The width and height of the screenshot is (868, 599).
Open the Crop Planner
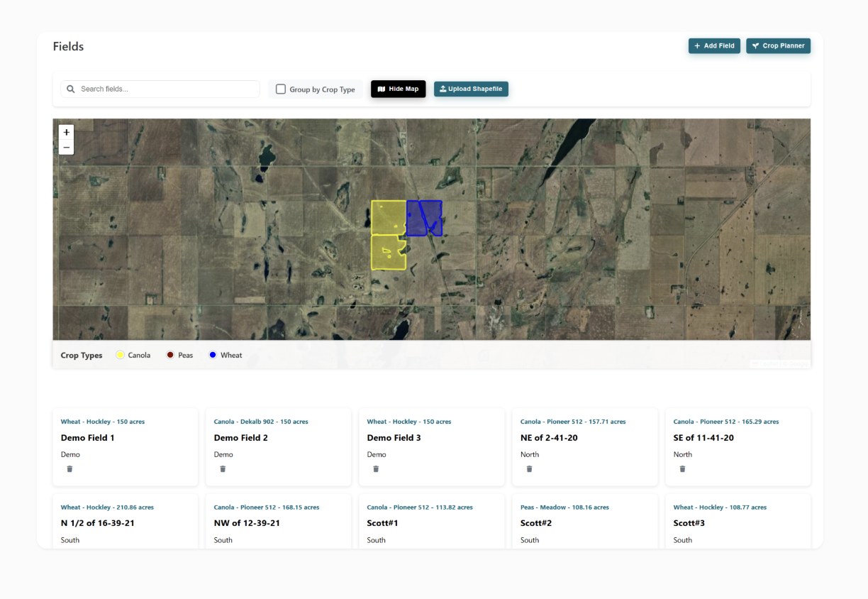(x=778, y=45)
